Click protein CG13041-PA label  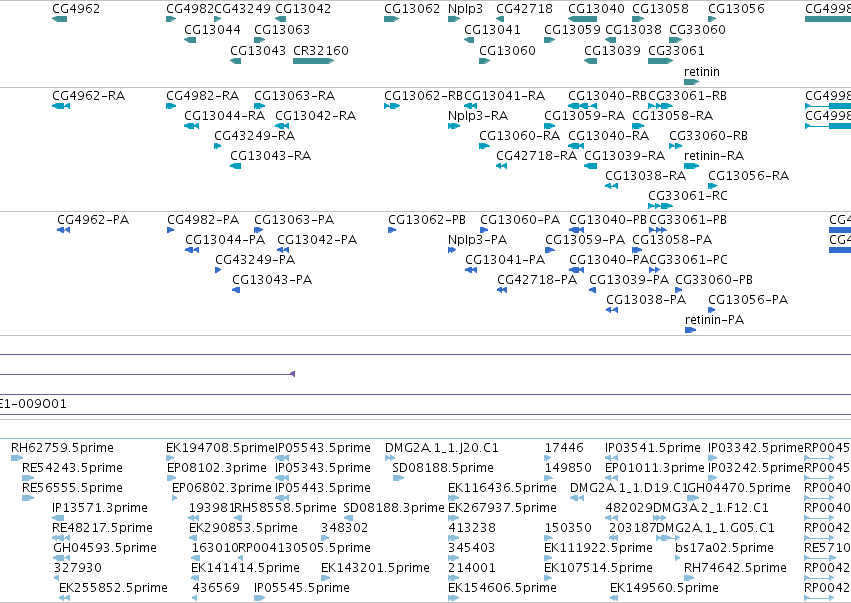pos(505,259)
